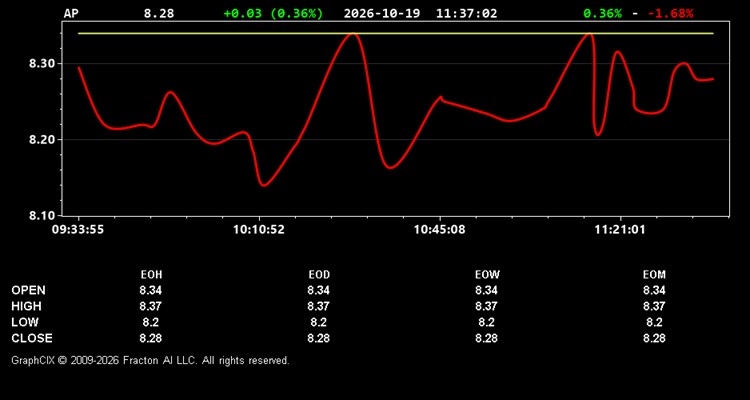Select header last price 8.28 beside AP
The width and height of the screenshot is (750, 400).
[159, 13]
